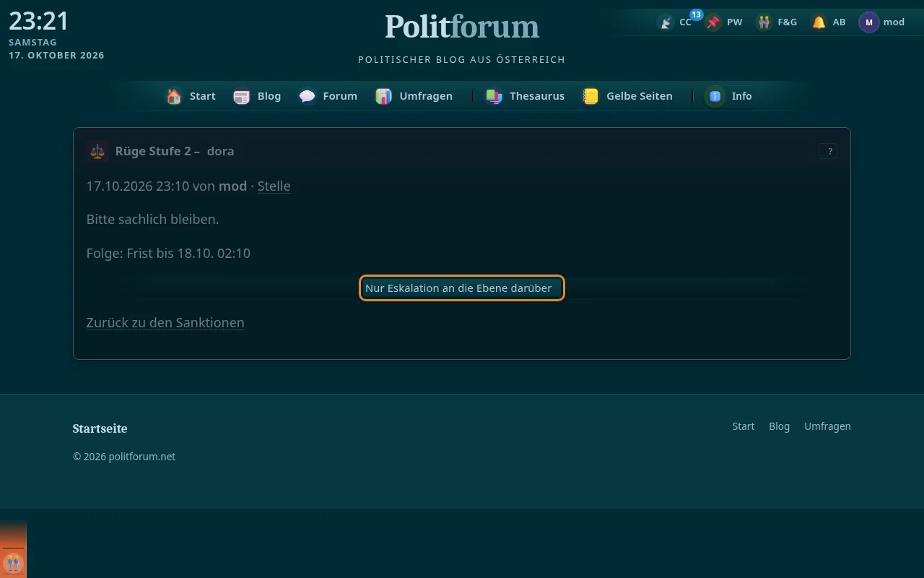Open the footer Start link
Image resolution: width=924 pixels, height=578 pixels.
744,426
